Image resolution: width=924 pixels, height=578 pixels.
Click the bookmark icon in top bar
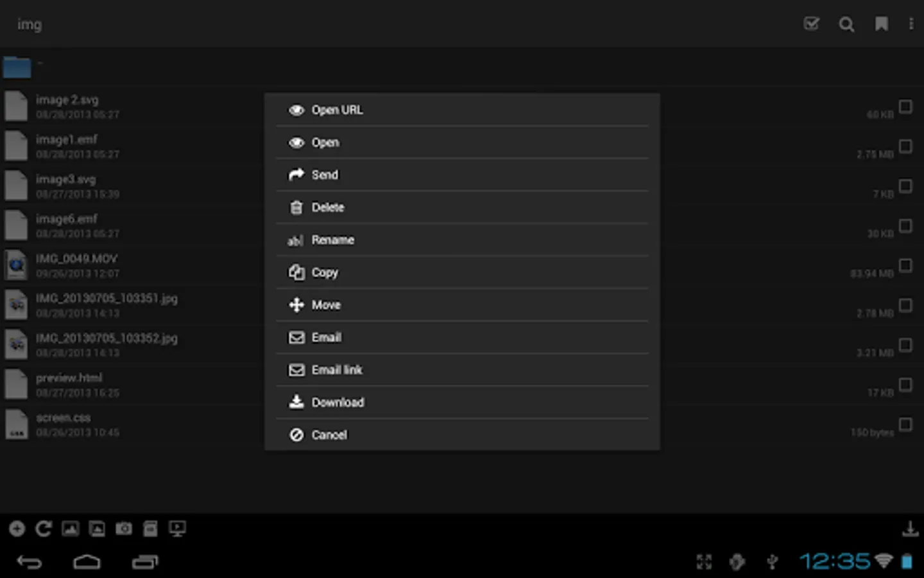[x=882, y=24]
